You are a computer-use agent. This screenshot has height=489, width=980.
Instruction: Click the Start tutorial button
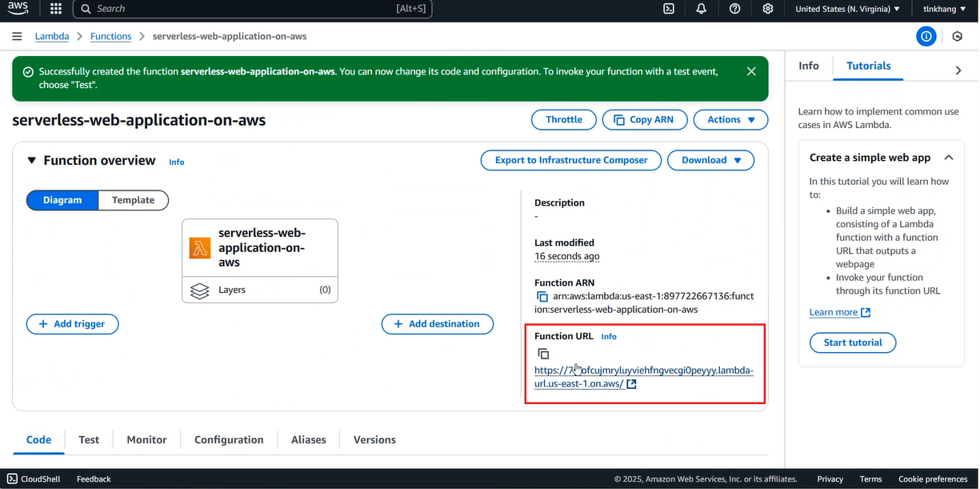point(853,343)
